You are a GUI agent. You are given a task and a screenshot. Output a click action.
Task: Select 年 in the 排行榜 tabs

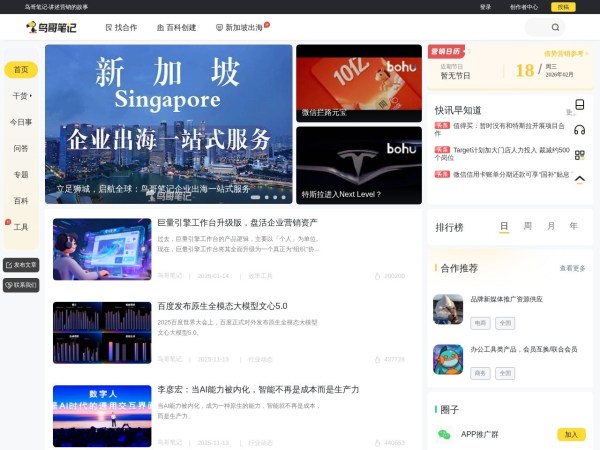[x=573, y=227]
